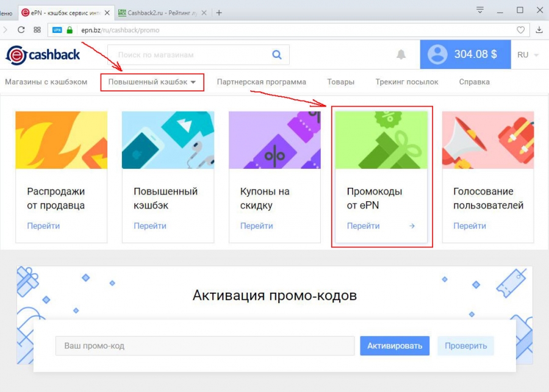Image resolution: width=549 pixels, height=392 pixels.
Task: Open a new browser tab plus
Action: tap(219, 13)
